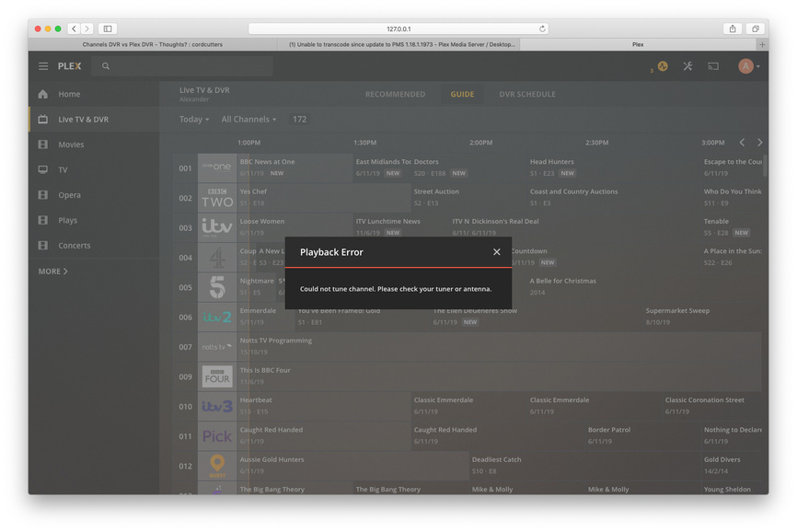Open ITV Lunchtime News entry

point(401,227)
